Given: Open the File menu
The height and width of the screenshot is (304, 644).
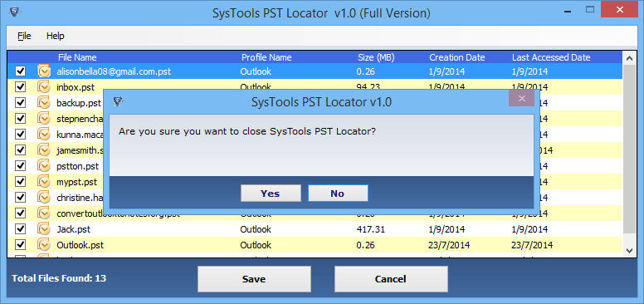Looking at the screenshot, I should coord(24,37).
